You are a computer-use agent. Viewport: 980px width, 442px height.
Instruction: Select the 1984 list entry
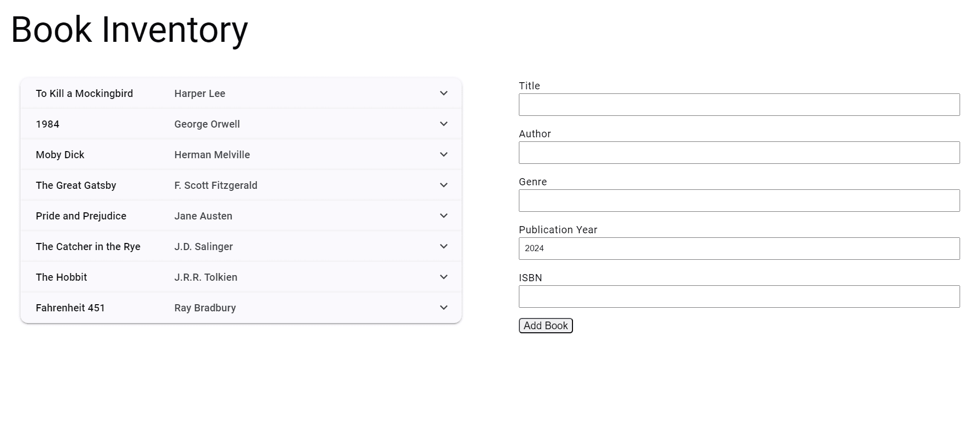(x=47, y=124)
